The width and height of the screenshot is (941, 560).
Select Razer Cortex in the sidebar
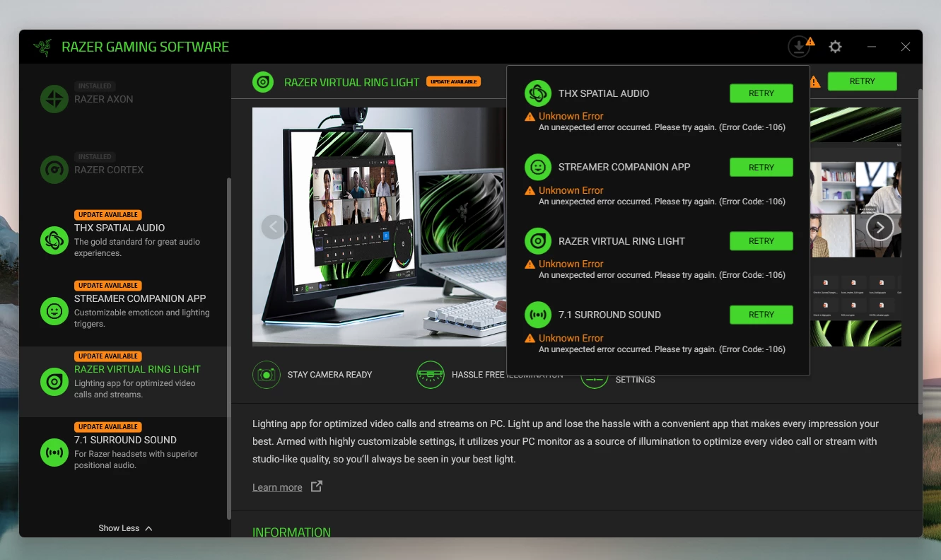[123, 170]
